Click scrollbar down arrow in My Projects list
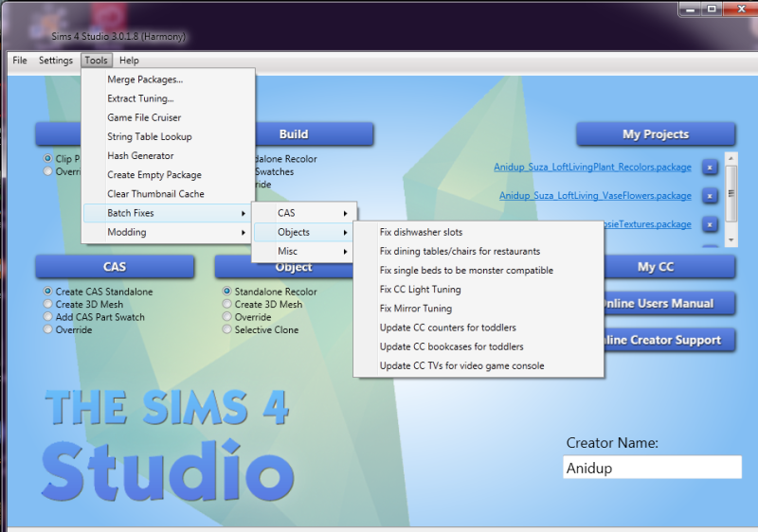Screen dimensions: 758x532 pos(731,239)
